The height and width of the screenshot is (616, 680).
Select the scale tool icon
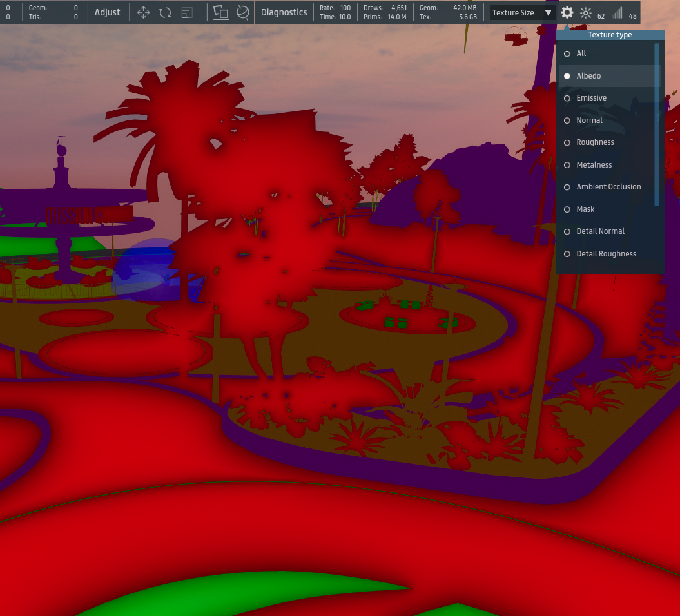pyautogui.click(x=187, y=13)
